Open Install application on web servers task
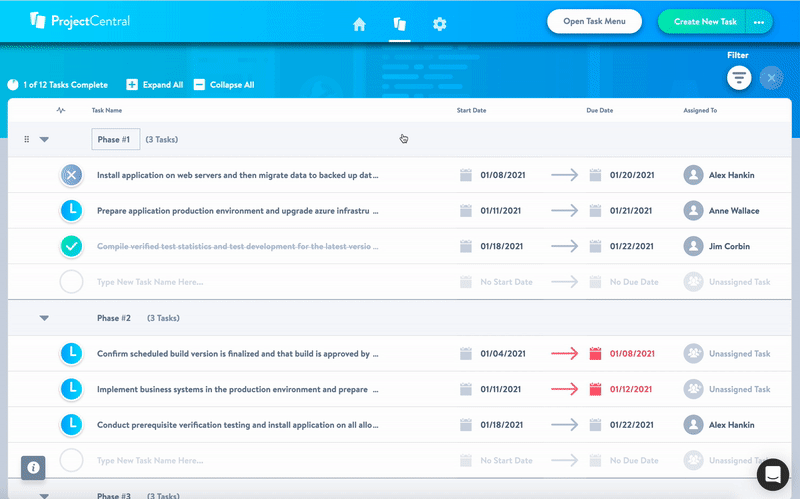The width and height of the screenshot is (800, 499). tap(238, 175)
